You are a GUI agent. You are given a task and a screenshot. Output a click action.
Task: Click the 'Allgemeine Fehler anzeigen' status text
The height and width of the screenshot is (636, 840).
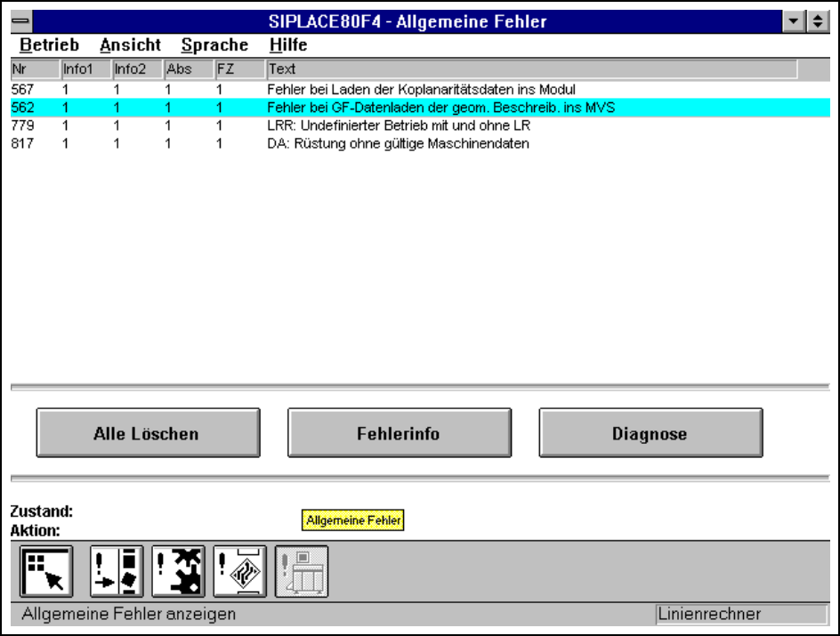tap(128, 614)
